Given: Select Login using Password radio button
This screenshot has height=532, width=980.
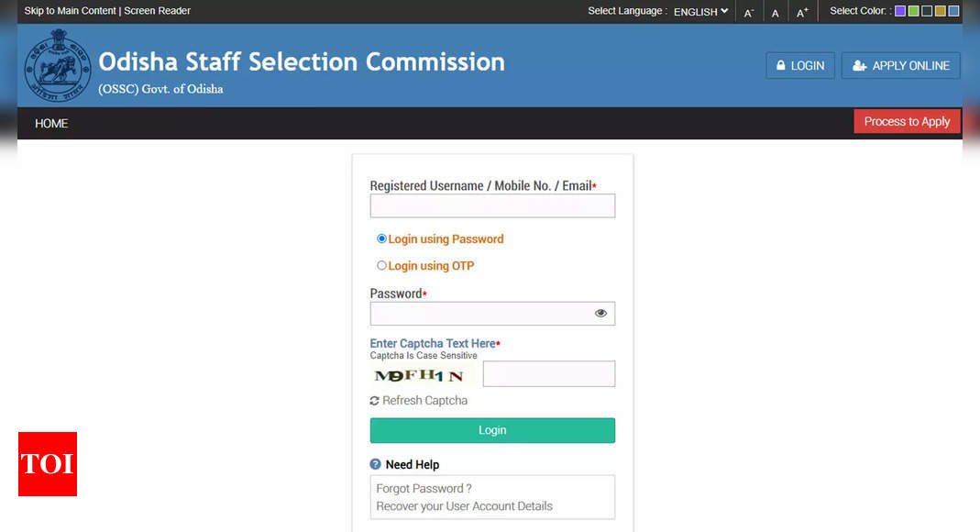Looking at the screenshot, I should point(381,238).
